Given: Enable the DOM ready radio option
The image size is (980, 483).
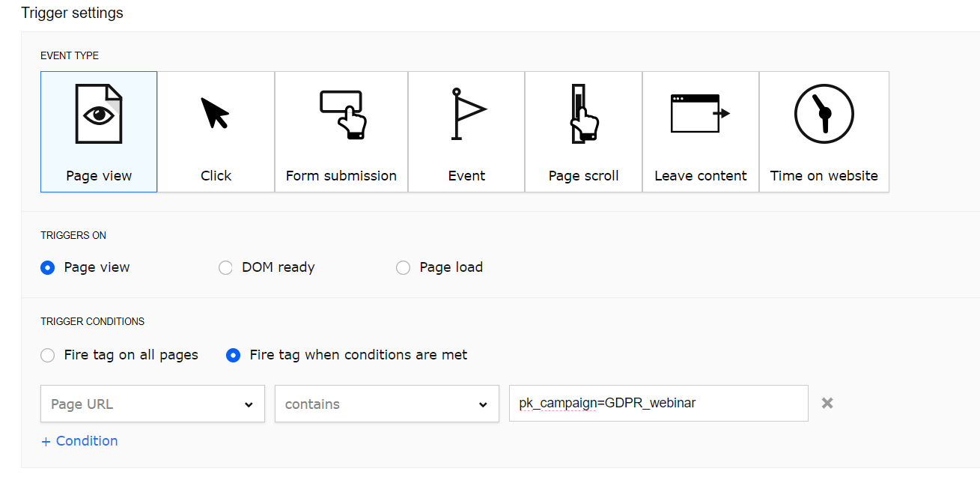Looking at the screenshot, I should pyautogui.click(x=225, y=267).
